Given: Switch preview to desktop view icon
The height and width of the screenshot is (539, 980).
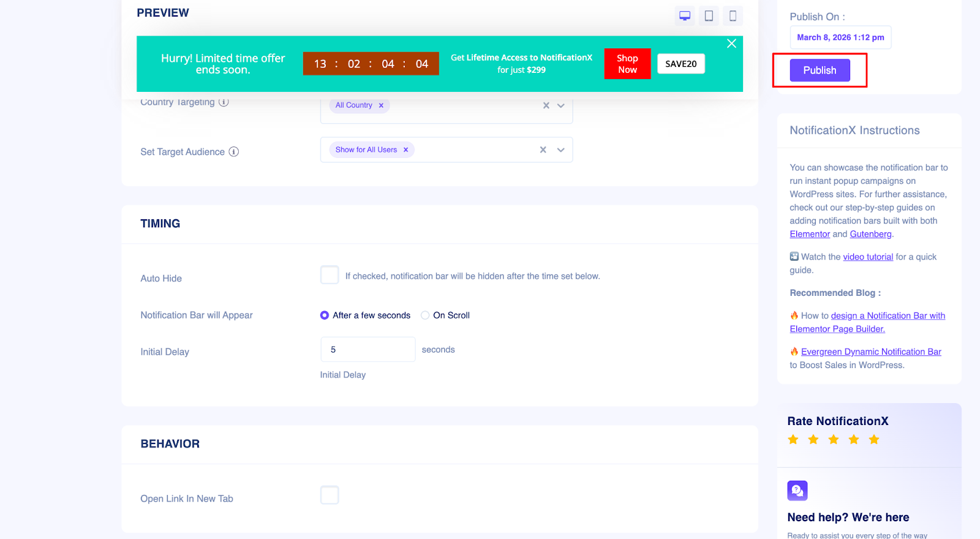Looking at the screenshot, I should pyautogui.click(x=685, y=16).
